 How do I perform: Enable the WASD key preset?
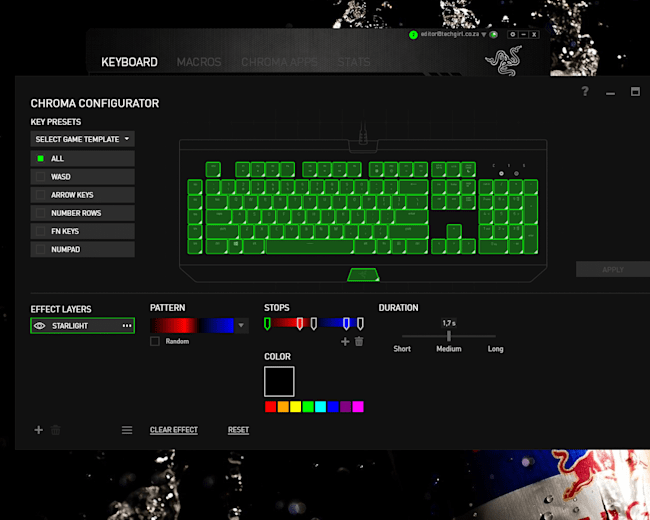click(41, 177)
